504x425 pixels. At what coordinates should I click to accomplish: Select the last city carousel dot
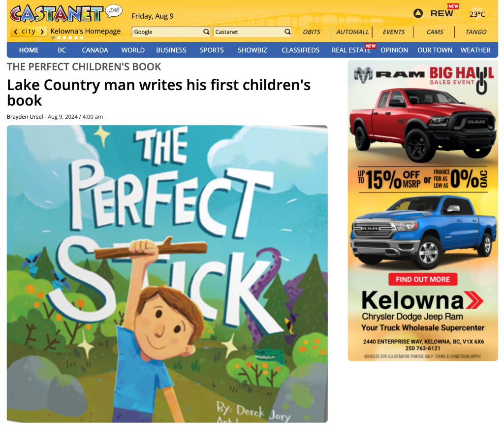(82, 37)
